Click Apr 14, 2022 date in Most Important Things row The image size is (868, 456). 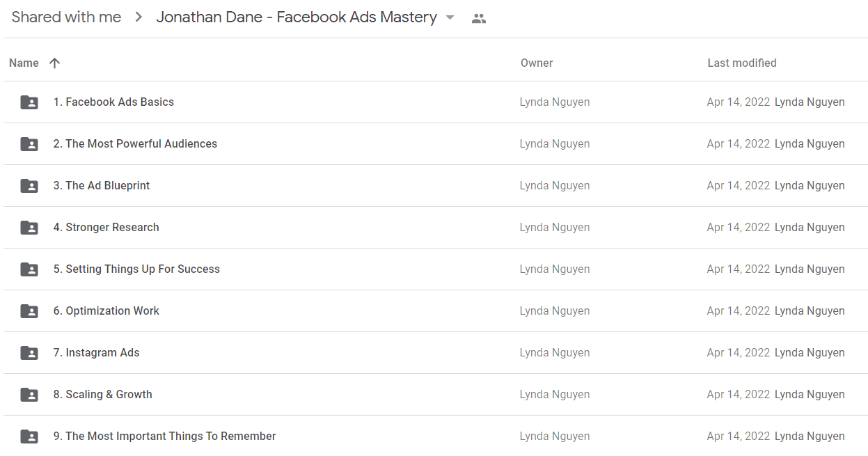click(x=739, y=436)
